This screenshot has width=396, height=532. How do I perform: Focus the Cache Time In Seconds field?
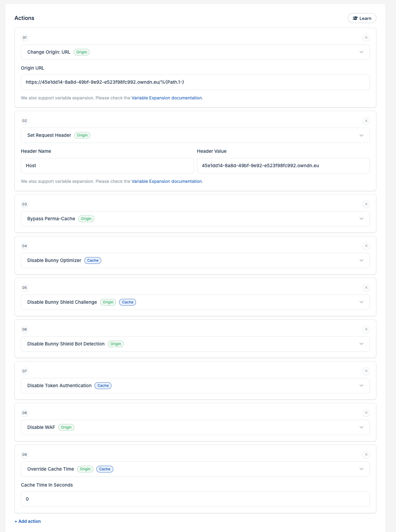coord(195,499)
